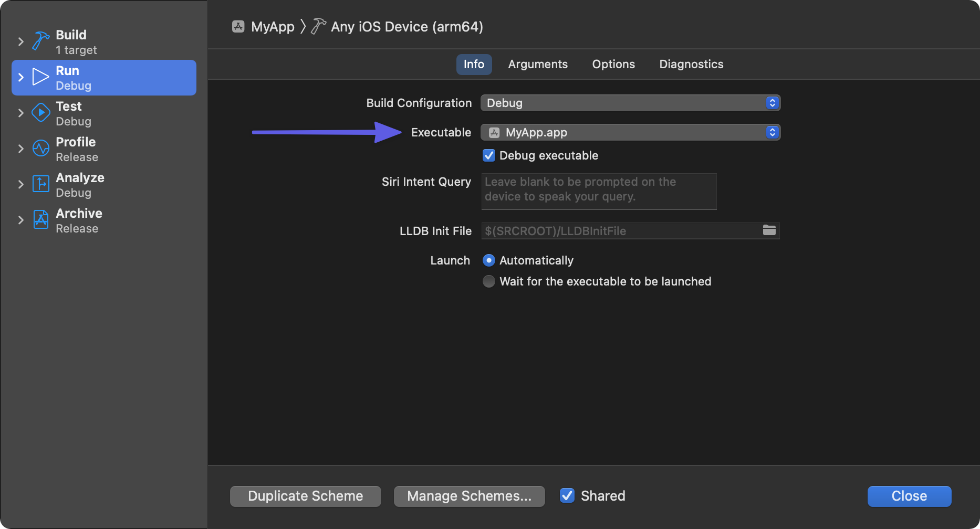Select the Analyze icon in sidebar

click(x=40, y=184)
